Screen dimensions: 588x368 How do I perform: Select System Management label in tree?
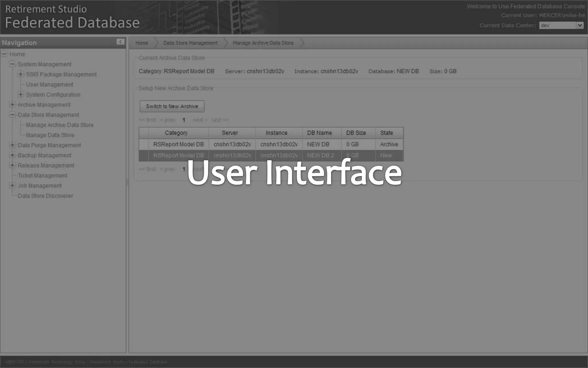[x=45, y=64]
